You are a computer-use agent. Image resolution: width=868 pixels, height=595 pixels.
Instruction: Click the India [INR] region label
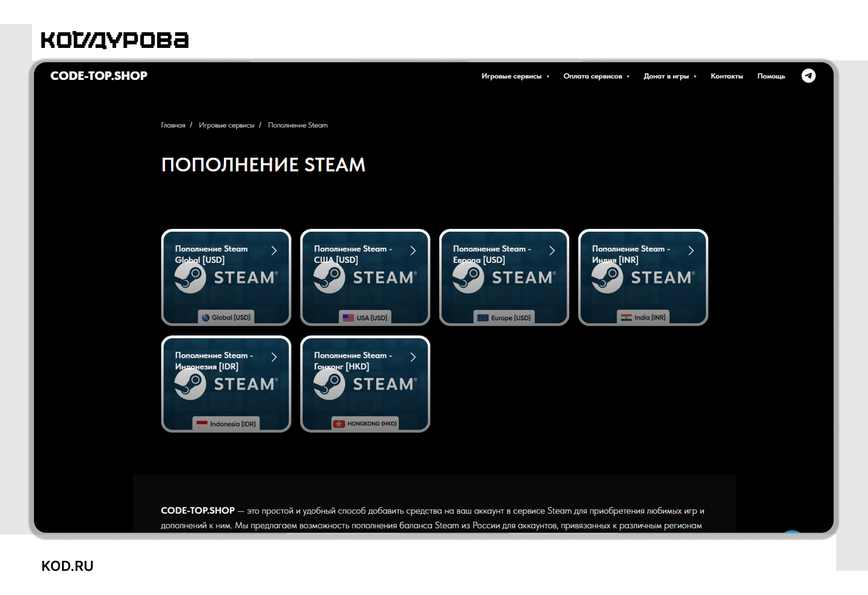[650, 317]
